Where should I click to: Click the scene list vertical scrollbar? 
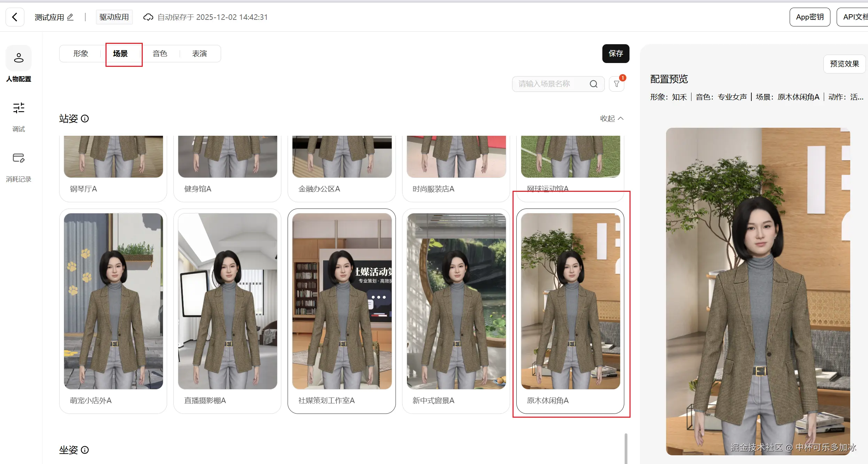click(x=626, y=448)
